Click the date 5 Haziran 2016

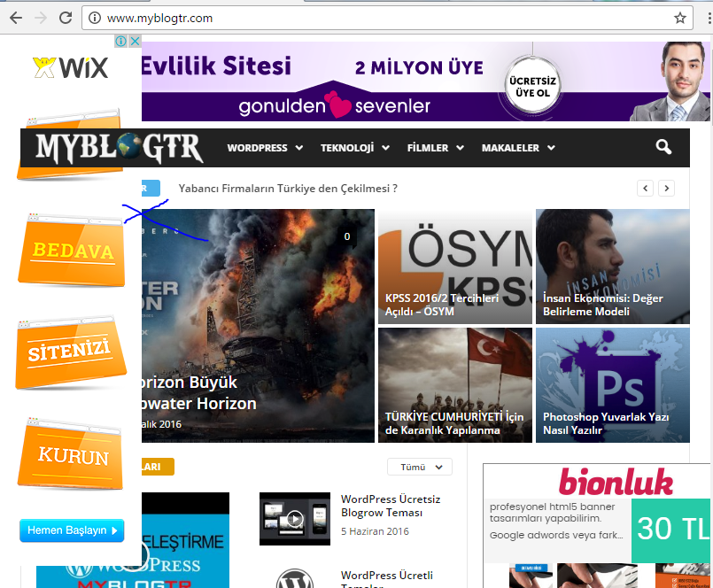(375, 531)
